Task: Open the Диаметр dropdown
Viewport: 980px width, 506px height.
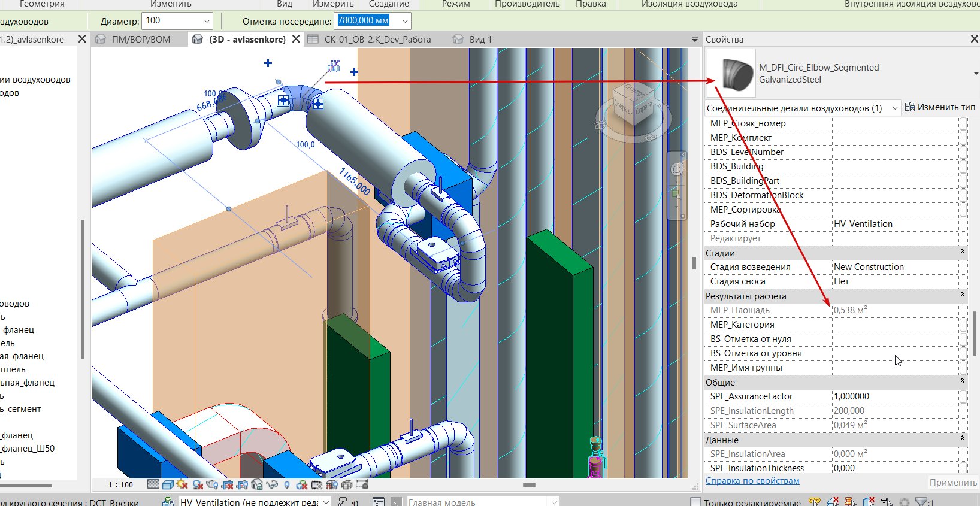Action: [207, 21]
